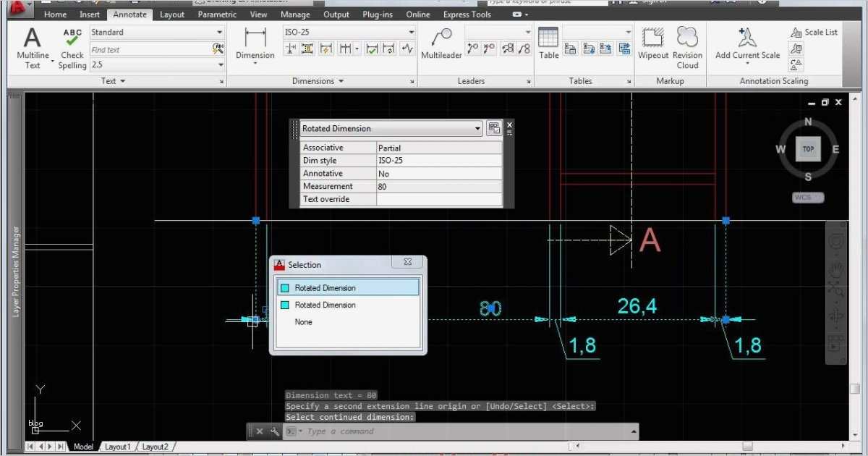The image size is (868, 456).
Task: Insert a Table from ribbon
Action: [x=548, y=43]
